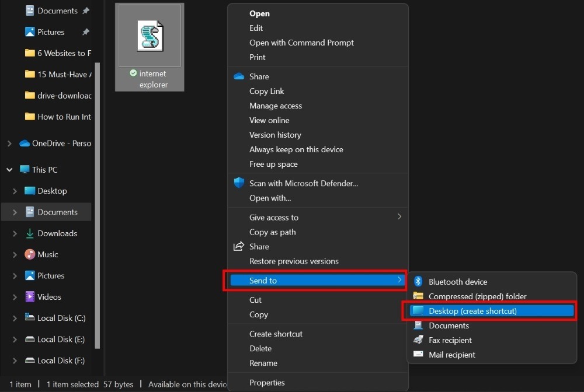Click the Microsoft Defender shield icon
This screenshot has width=584, height=392.
[x=239, y=183]
